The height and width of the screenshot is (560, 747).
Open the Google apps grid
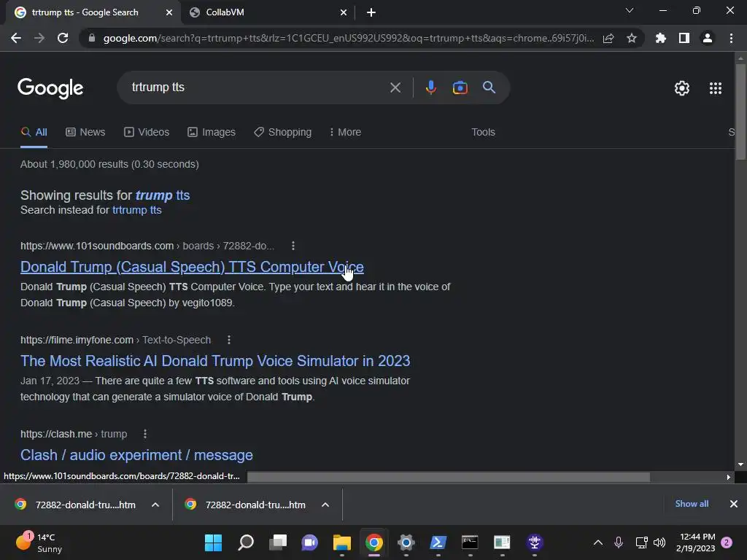coord(716,88)
